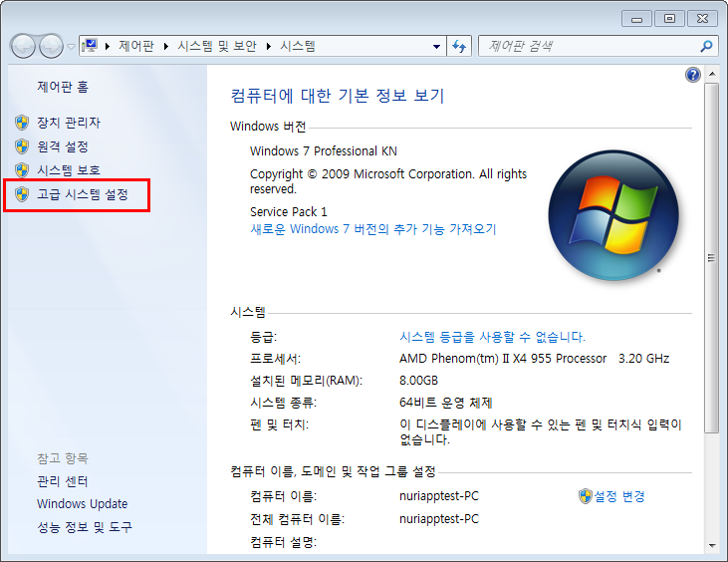Image resolution: width=728 pixels, height=562 pixels.
Task: Open Windows Update link
Action: click(83, 504)
